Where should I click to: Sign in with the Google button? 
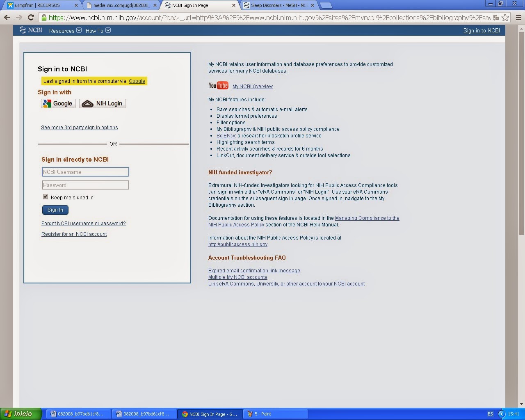pyautogui.click(x=58, y=103)
